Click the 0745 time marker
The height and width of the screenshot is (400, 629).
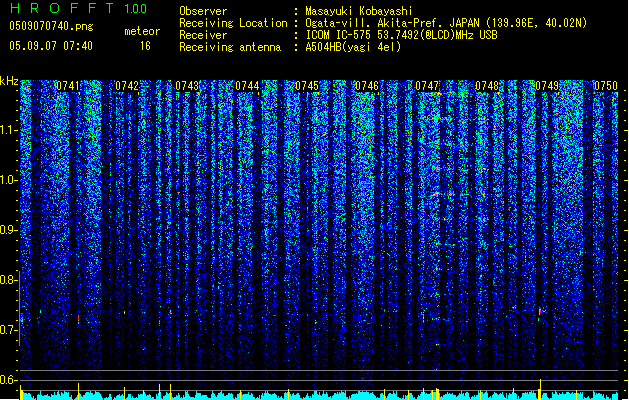pos(307,86)
